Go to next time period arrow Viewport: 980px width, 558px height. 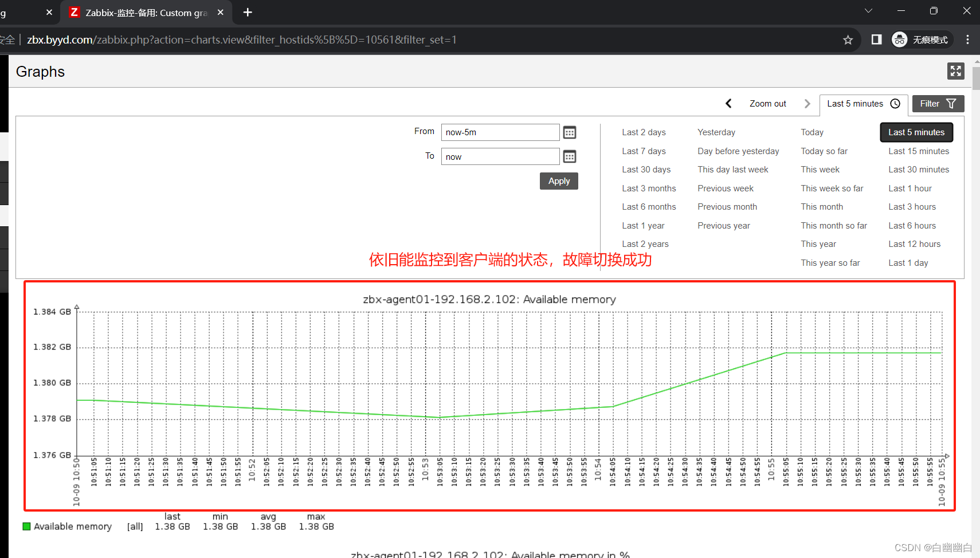(807, 104)
